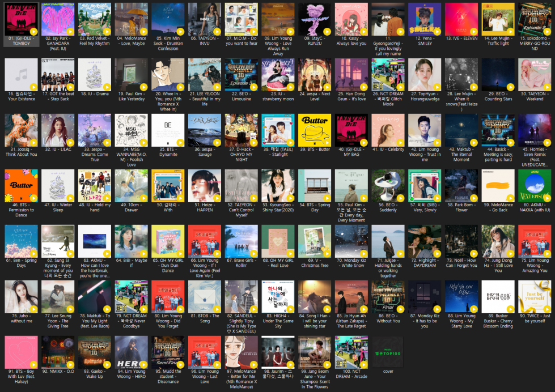
Task: Click '03. Red Velvet - Feel My Rhythm' cover
Action: click(x=95, y=19)
